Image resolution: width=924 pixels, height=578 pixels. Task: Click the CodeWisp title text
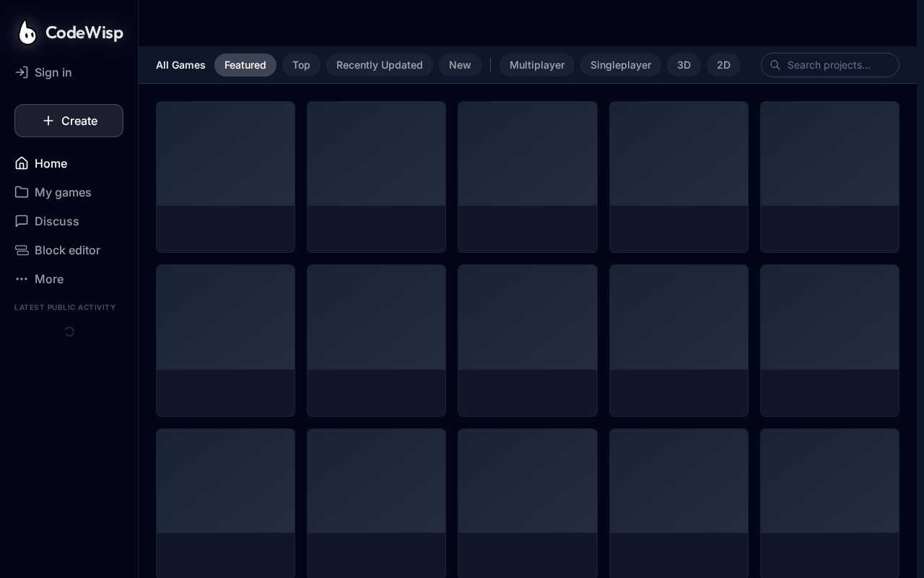point(84,33)
